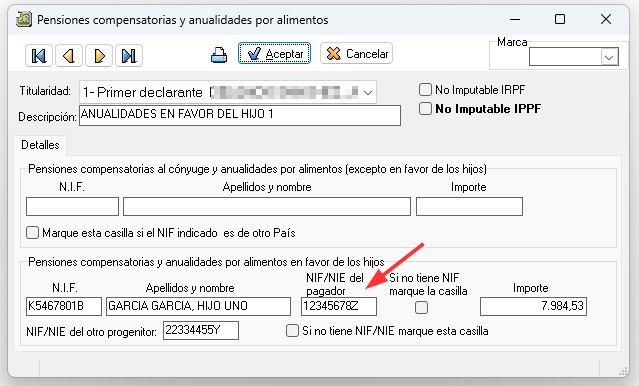Jump to the last record
The height and width of the screenshot is (386, 639).
[129, 55]
